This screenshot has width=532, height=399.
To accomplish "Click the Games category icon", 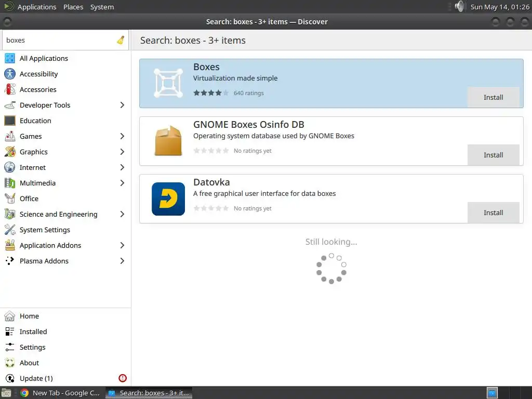I will pos(10,137).
